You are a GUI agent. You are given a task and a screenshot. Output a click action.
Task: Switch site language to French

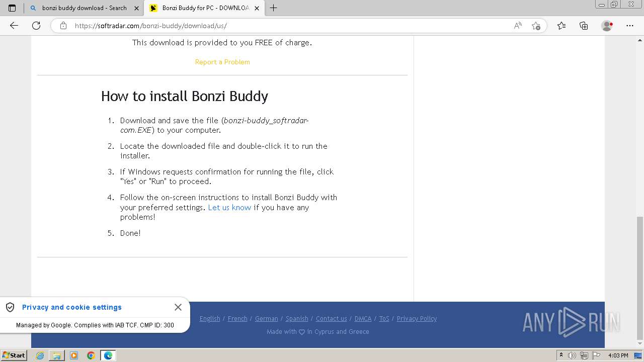tap(237, 318)
